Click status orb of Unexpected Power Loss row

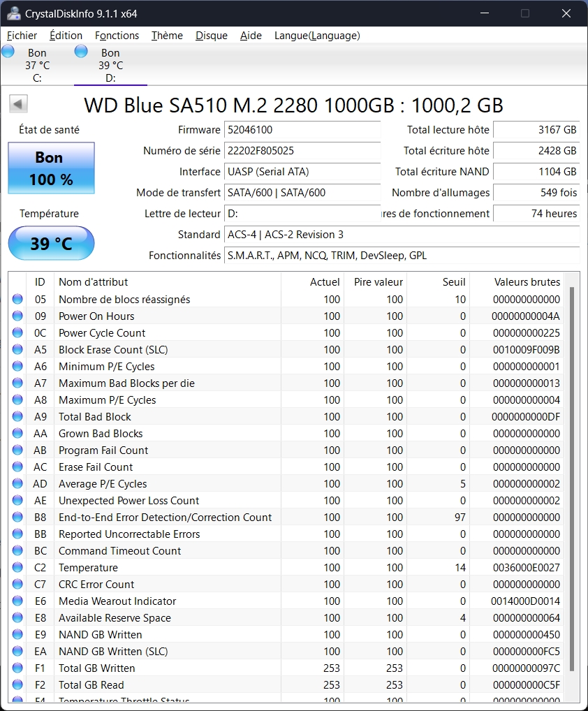pyautogui.click(x=17, y=501)
